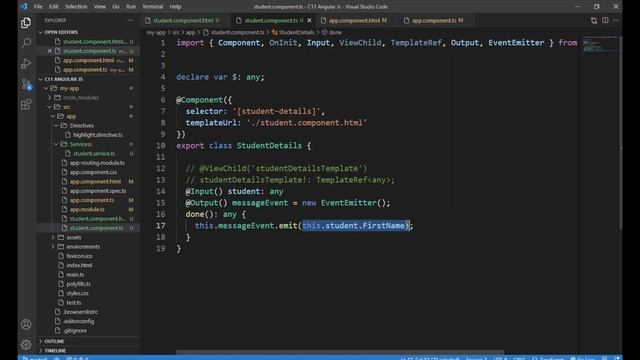Open .gitignore file
Viewport: 640px width, 360px height.
(75, 331)
